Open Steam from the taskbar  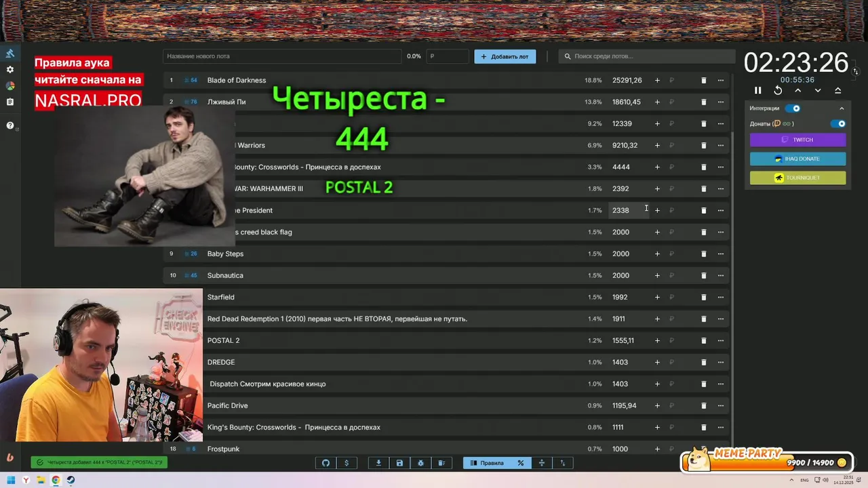click(x=71, y=481)
